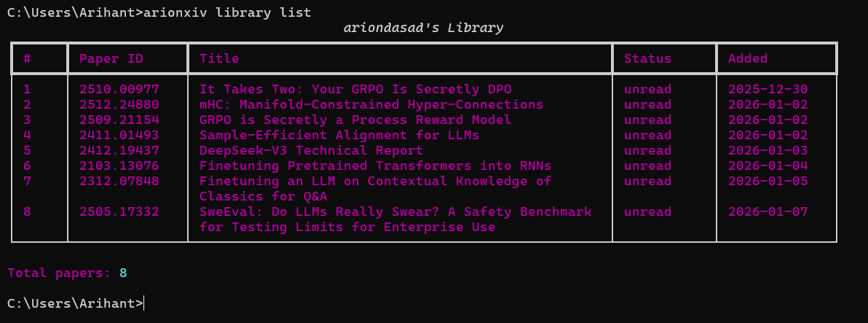The image size is (868, 323).
Task: Select the GRPO is Secretly a Process Reward Model title
Action: click(355, 120)
